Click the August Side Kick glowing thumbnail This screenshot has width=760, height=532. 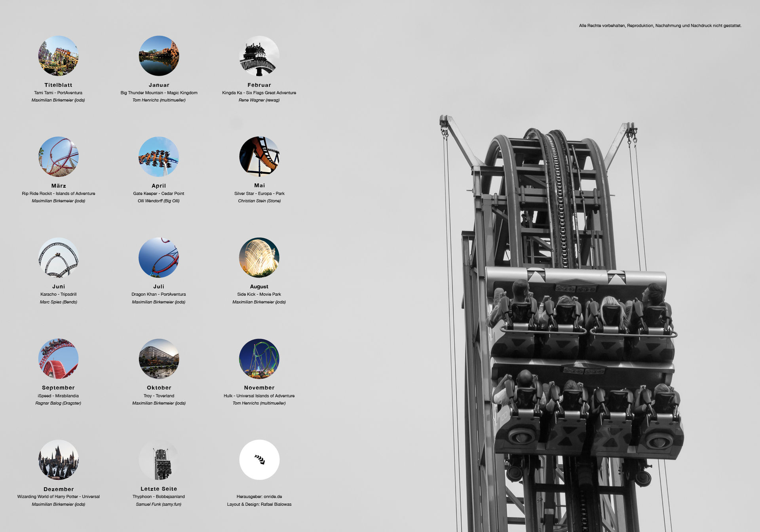click(x=259, y=257)
